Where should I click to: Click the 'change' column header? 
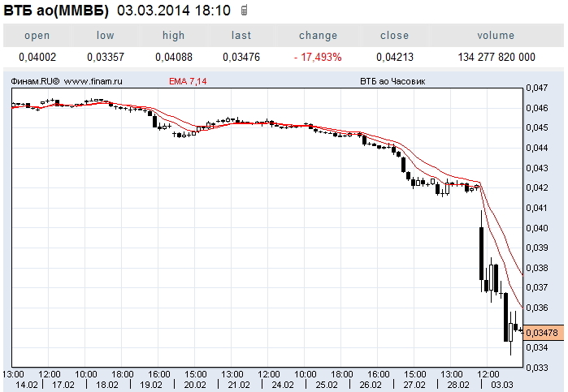tap(318, 36)
